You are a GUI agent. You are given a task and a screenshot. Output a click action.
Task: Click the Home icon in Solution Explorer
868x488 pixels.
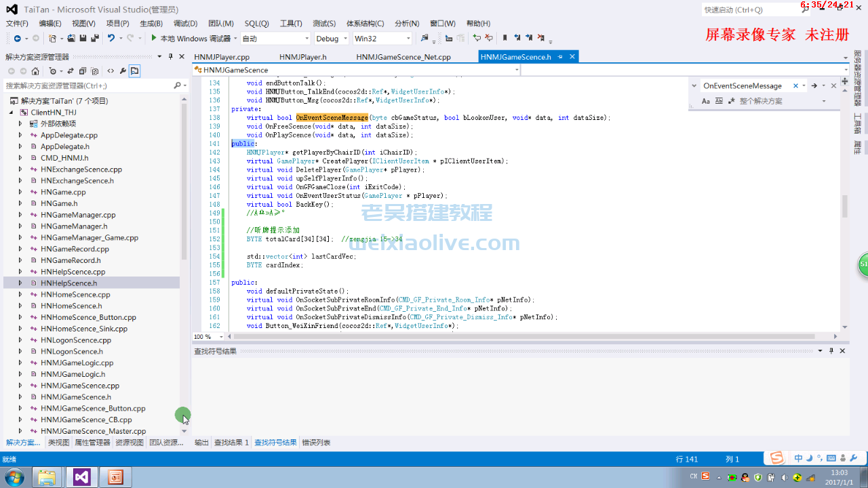point(35,71)
